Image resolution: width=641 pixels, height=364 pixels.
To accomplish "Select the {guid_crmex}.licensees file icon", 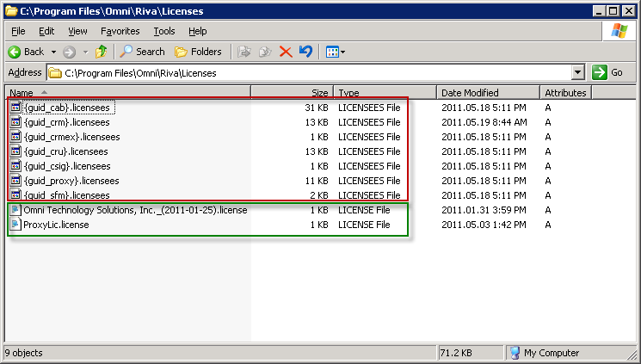I will (x=15, y=137).
